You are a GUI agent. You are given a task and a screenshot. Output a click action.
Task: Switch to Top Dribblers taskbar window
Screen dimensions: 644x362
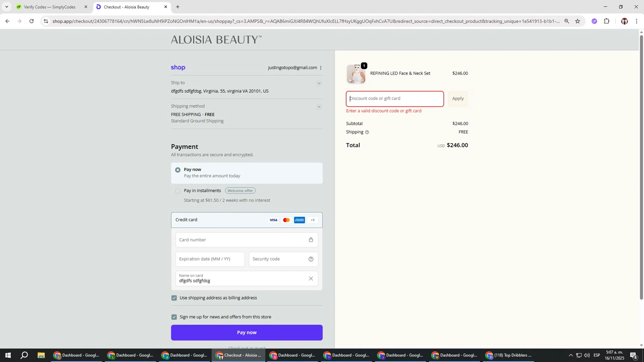[509, 355]
